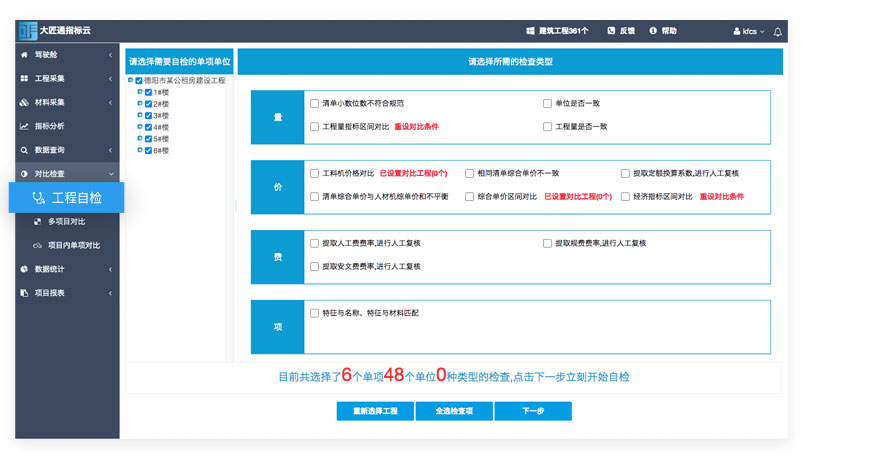Click the home icon beside 驾驶舱

24,55
